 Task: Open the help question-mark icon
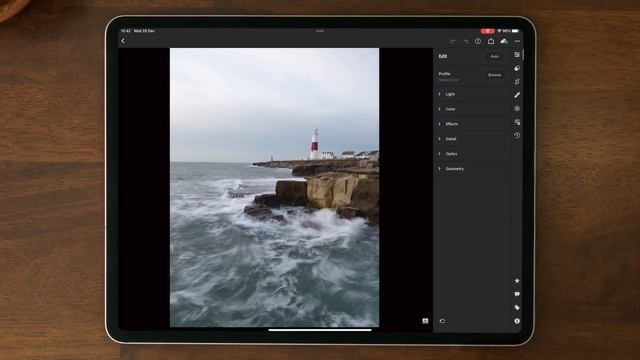[478, 41]
